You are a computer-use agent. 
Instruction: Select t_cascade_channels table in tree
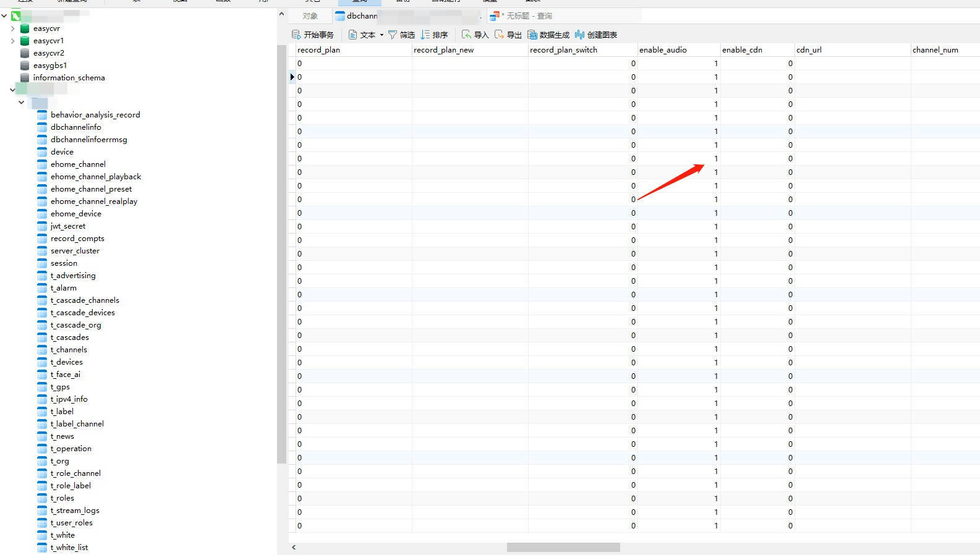click(x=85, y=300)
